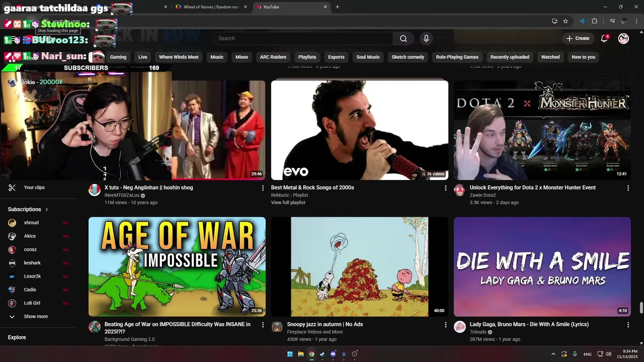Open the Chrome three-dot menu
Screen dimensions: 644x362
pos(636,21)
